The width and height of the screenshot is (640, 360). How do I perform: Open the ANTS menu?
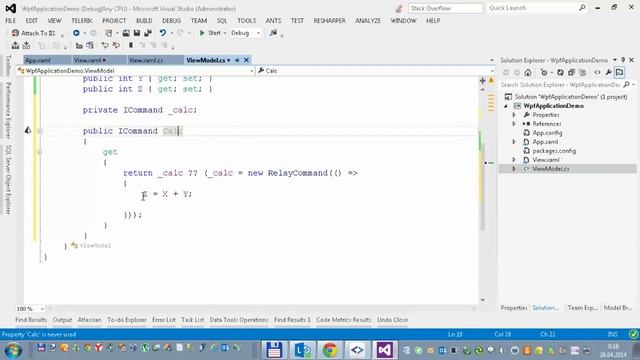tap(273, 20)
